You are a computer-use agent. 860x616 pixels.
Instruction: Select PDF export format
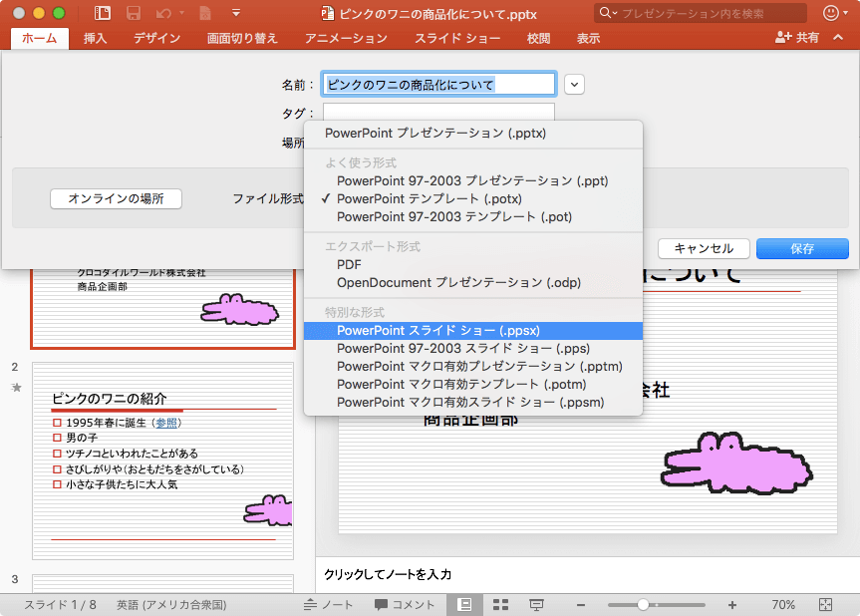[472, 265]
